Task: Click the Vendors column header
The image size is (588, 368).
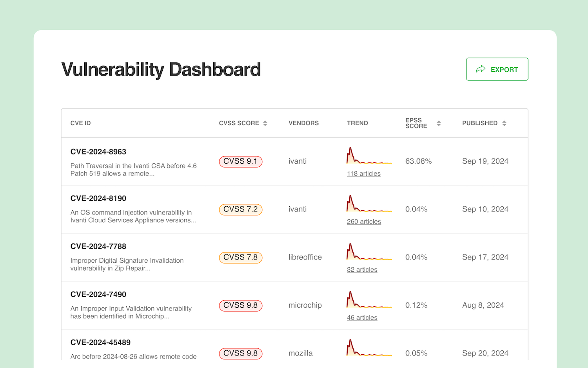Action: [303, 123]
